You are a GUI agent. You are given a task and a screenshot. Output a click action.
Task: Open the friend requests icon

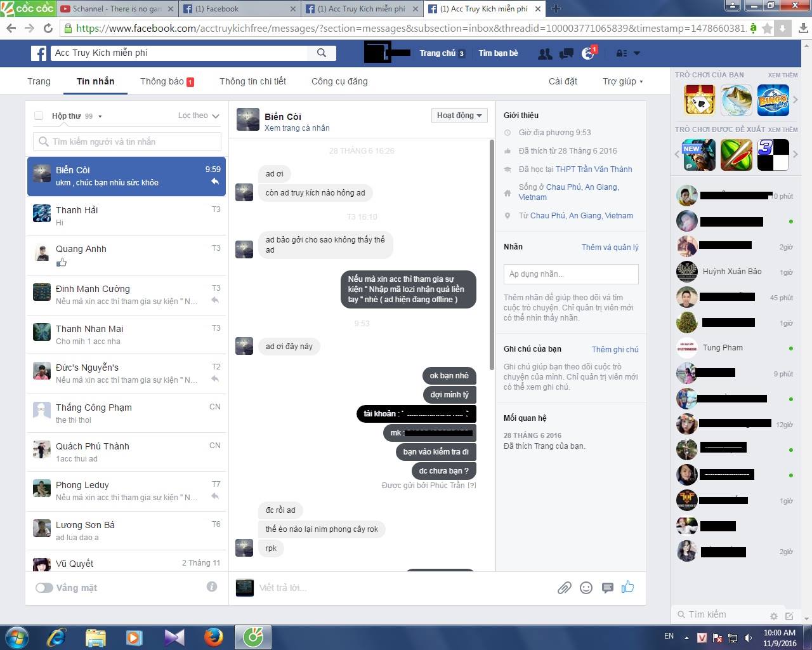(x=545, y=54)
